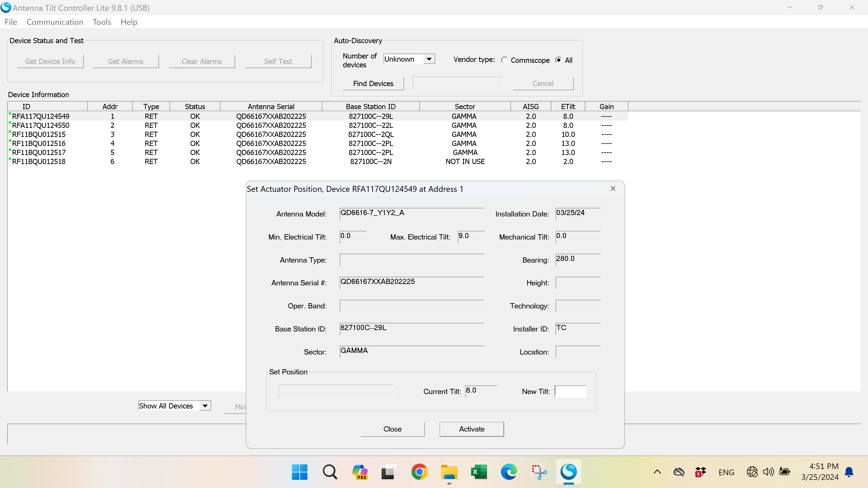Select device row RFA117QU124550
Screen dimensions: 868x488
click(x=318, y=125)
